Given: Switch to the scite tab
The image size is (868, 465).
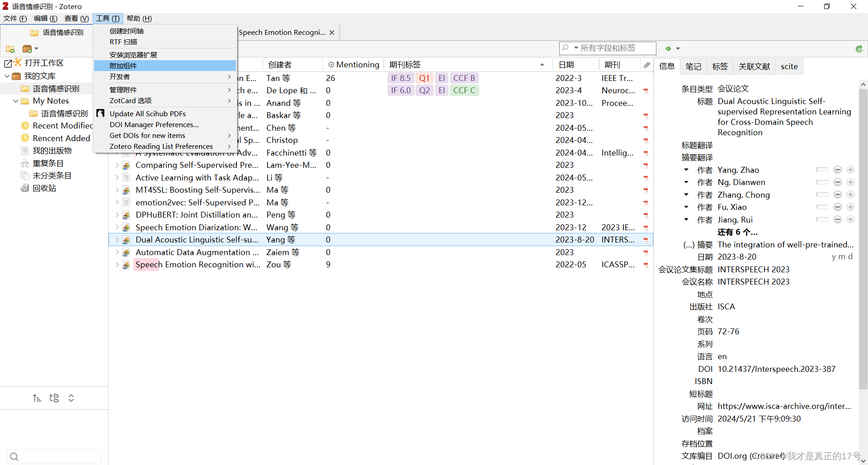Looking at the screenshot, I should (x=789, y=66).
